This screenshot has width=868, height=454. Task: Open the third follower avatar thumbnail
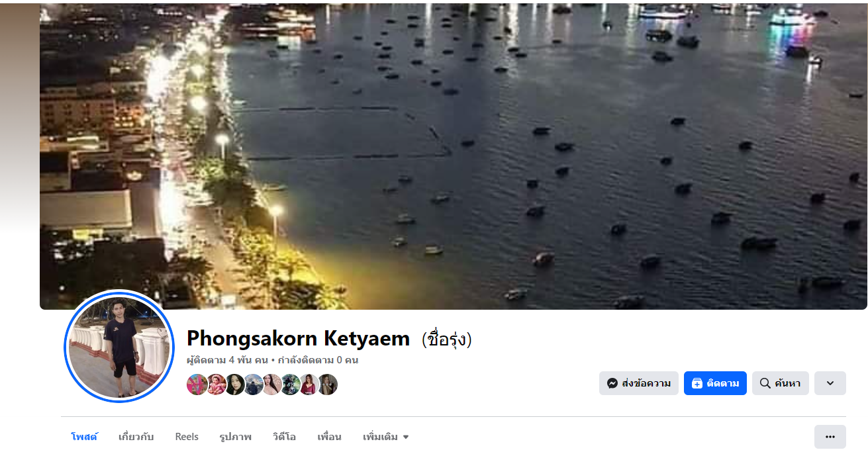click(234, 385)
